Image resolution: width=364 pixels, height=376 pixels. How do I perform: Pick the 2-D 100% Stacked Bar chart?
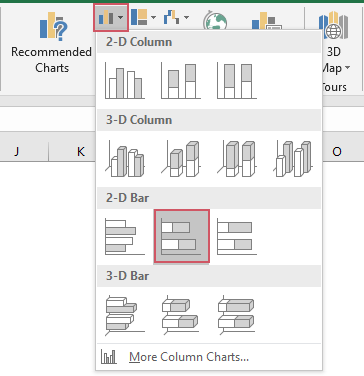(x=237, y=236)
